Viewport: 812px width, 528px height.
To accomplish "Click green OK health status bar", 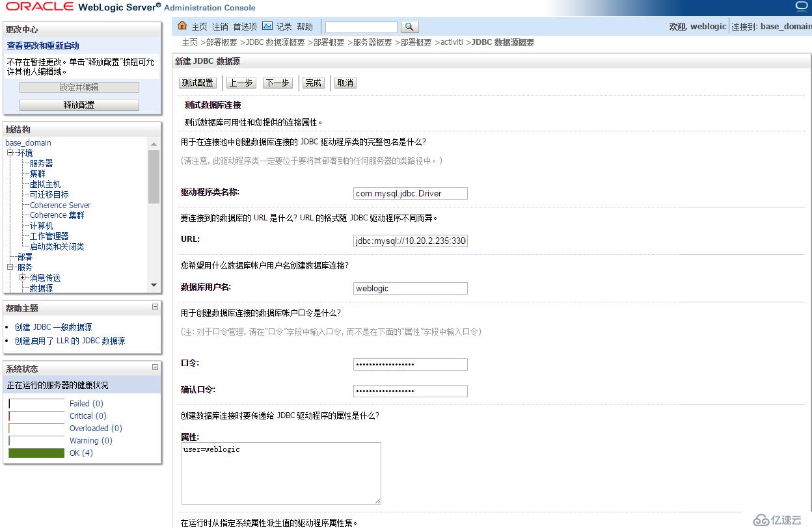I will point(36,453).
